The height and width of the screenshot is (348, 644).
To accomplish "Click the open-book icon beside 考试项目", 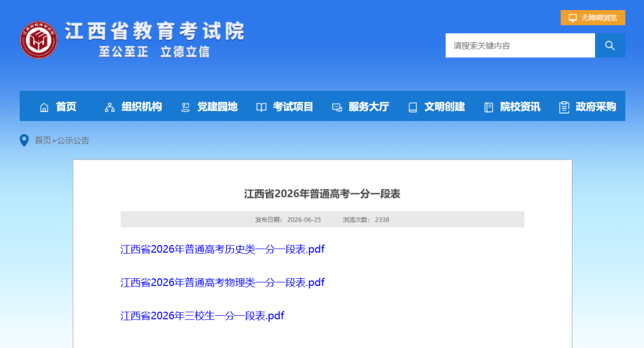I will tap(261, 107).
